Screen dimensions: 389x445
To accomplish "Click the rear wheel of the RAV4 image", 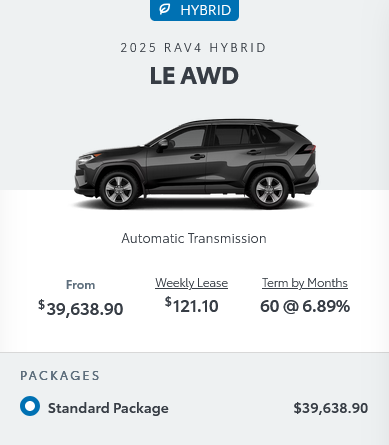I will pyautogui.click(x=269, y=190).
